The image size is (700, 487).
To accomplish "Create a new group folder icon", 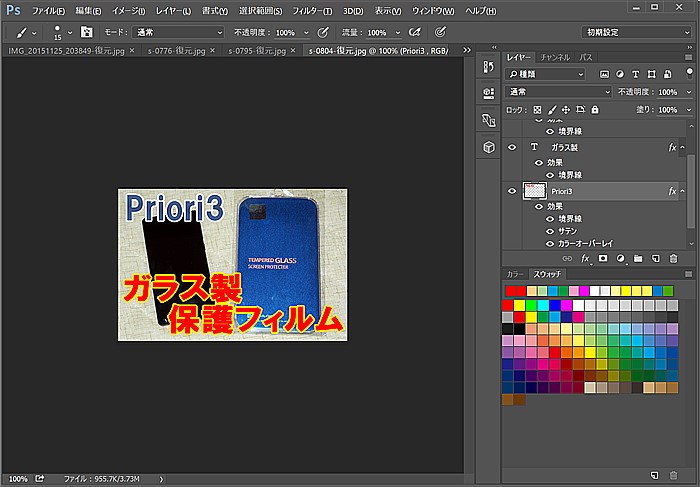I will pos(638,258).
